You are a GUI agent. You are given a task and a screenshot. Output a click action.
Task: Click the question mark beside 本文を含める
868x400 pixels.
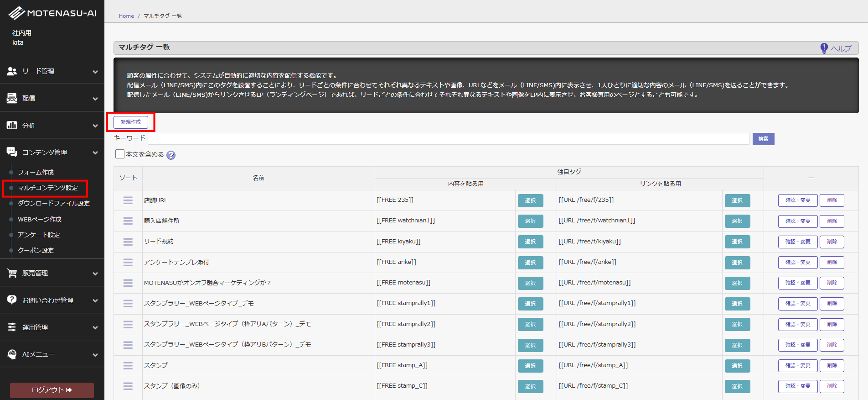click(171, 155)
